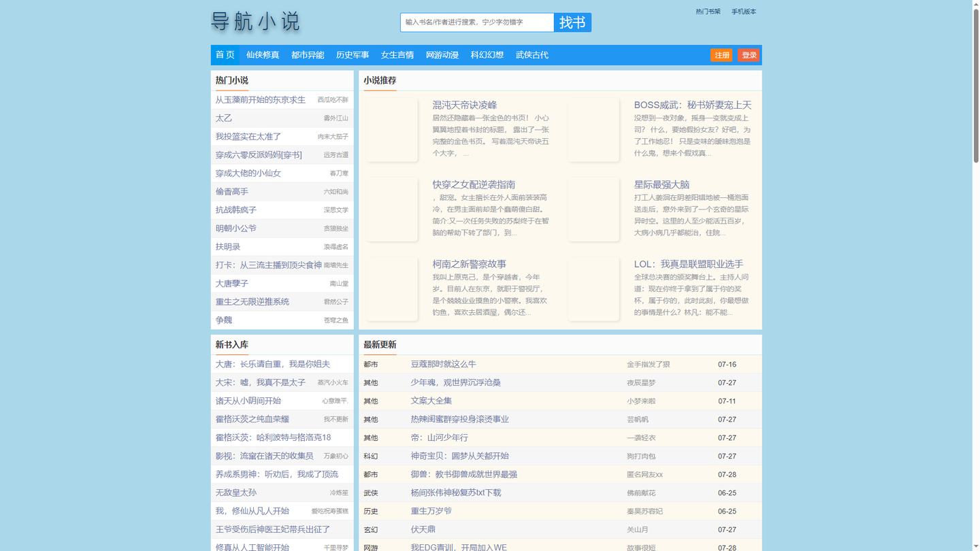Open hot novel 我投篮实在太准了
980x551 pixels.
pyautogui.click(x=248, y=137)
